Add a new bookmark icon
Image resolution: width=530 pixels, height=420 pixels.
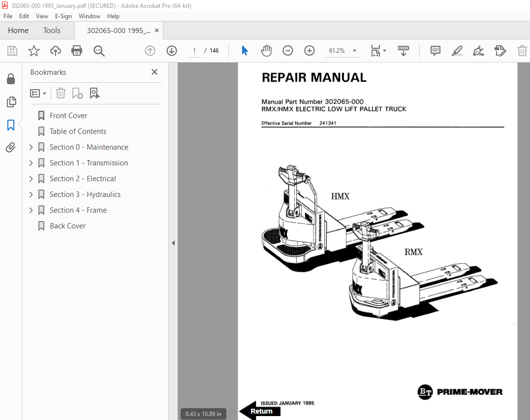pyautogui.click(x=77, y=93)
